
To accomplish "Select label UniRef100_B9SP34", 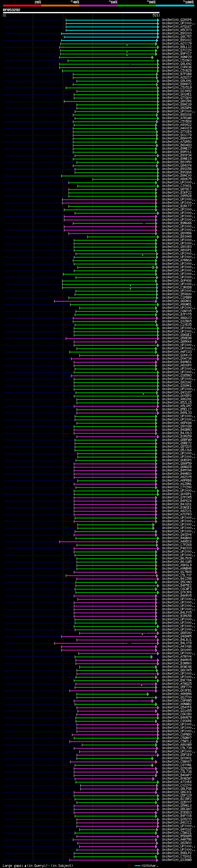I will (177, 155).
